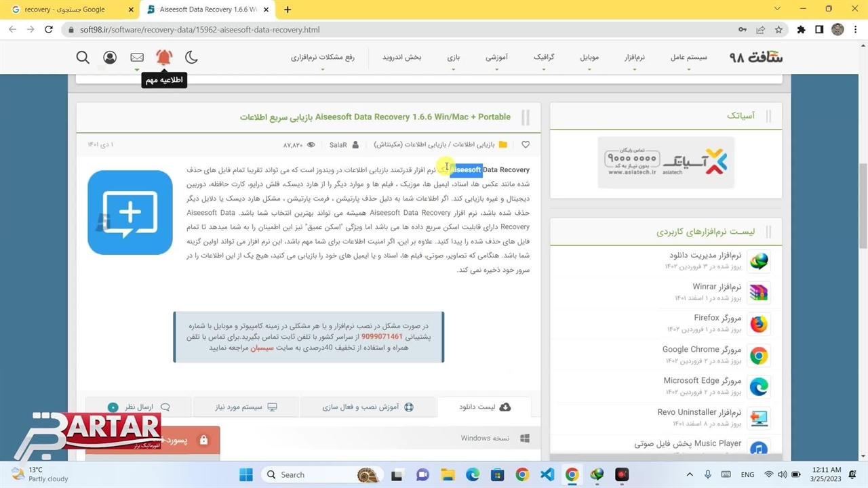
Task: Open Windows Start menu on taskbar
Action: click(x=245, y=474)
